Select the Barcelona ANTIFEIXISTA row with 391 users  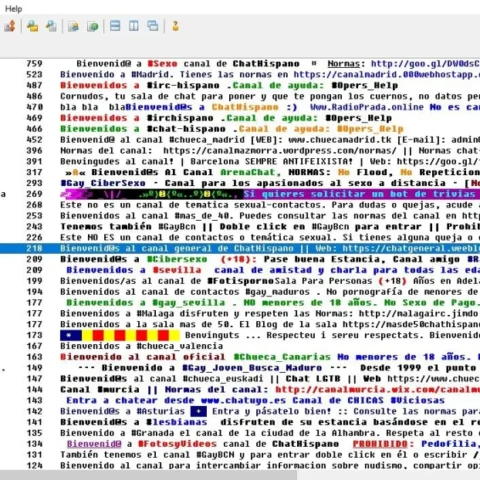click(x=240, y=161)
